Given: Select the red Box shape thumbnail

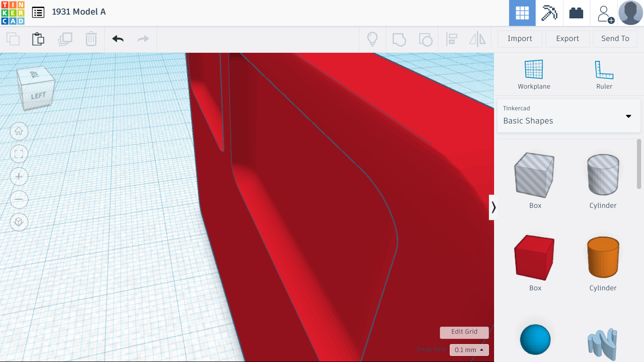Looking at the screenshot, I should [x=535, y=257].
